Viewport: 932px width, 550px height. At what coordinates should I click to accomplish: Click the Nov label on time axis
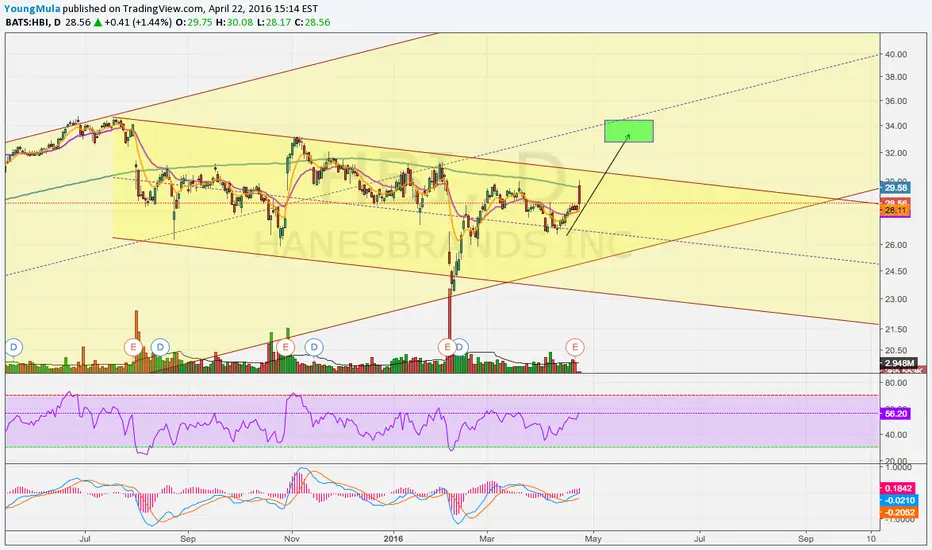[x=291, y=539]
